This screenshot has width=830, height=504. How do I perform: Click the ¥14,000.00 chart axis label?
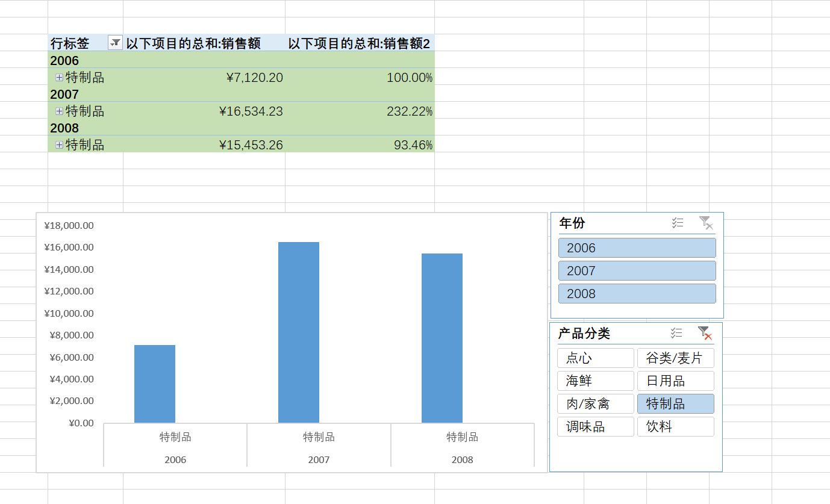pyautogui.click(x=69, y=269)
